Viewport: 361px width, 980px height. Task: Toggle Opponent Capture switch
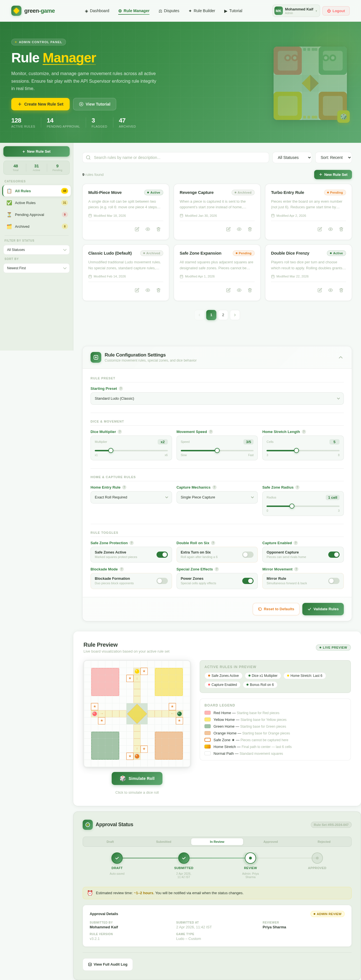point(334,555)
